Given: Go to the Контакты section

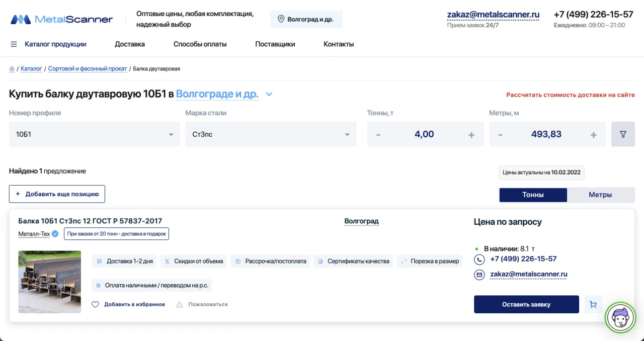Looking at the screenshot, I should click(x=338, y=44).
